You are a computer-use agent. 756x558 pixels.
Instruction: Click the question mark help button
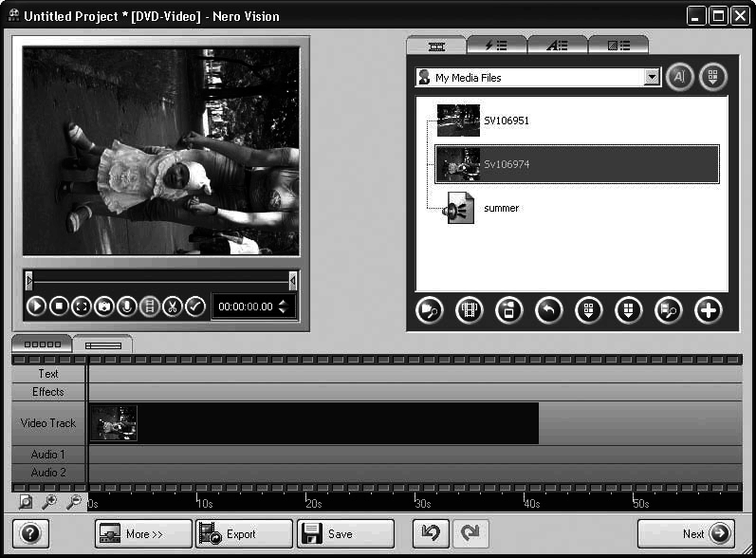[x=29, y=533]
